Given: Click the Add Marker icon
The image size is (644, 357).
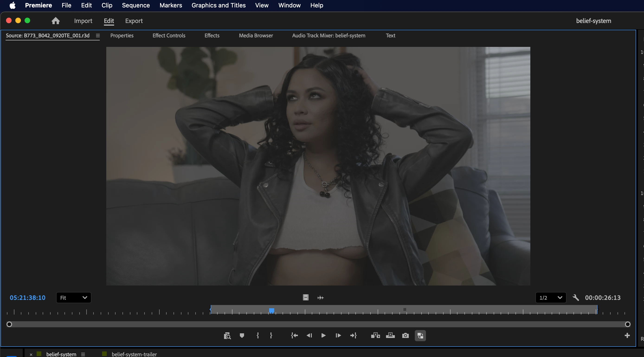Looking at the screenshot, I should pyautogui.click(x=242, y=335).
